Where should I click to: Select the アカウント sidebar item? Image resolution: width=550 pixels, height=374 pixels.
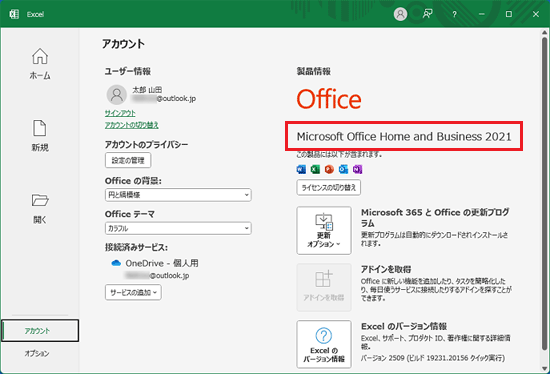click(x=40, y=330)
